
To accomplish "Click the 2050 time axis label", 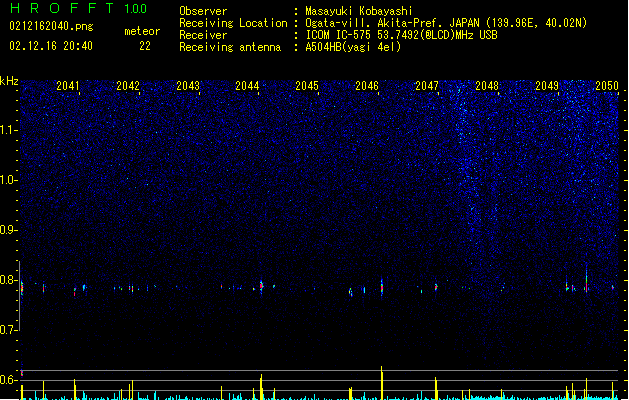I will [607, 86].
